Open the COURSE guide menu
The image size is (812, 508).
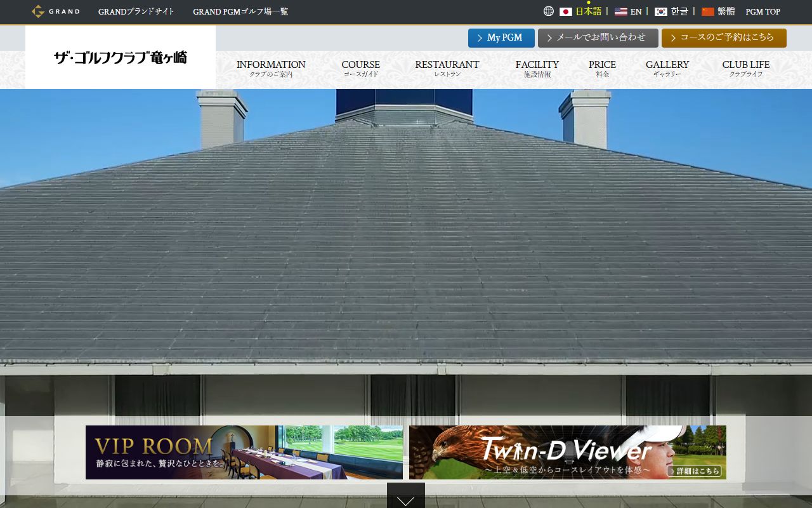(361, 69)
